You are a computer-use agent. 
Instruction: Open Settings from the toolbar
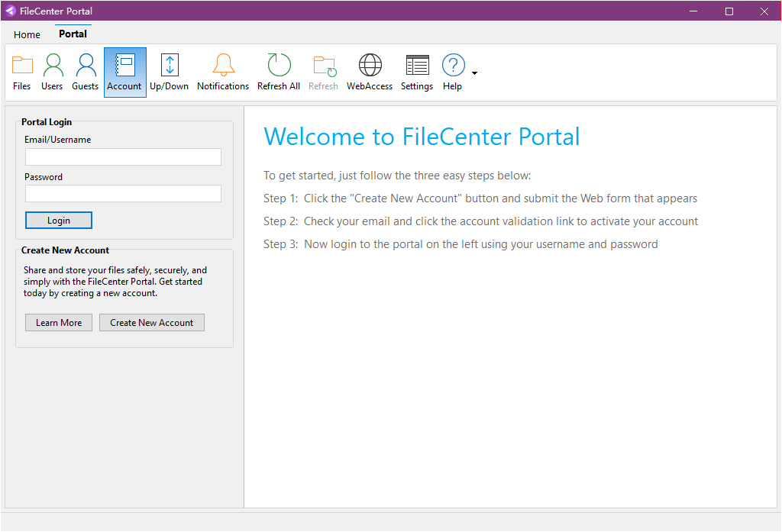tap(417, 73)
